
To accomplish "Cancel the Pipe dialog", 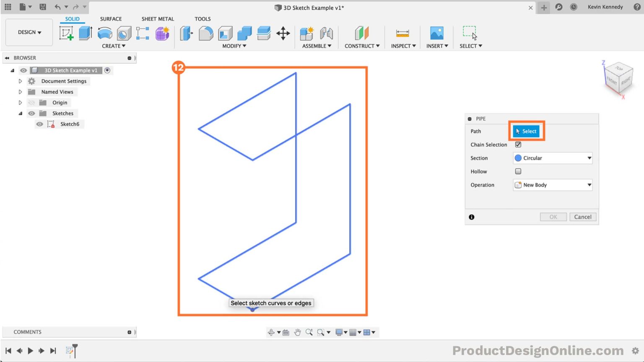I will (583, 217).
